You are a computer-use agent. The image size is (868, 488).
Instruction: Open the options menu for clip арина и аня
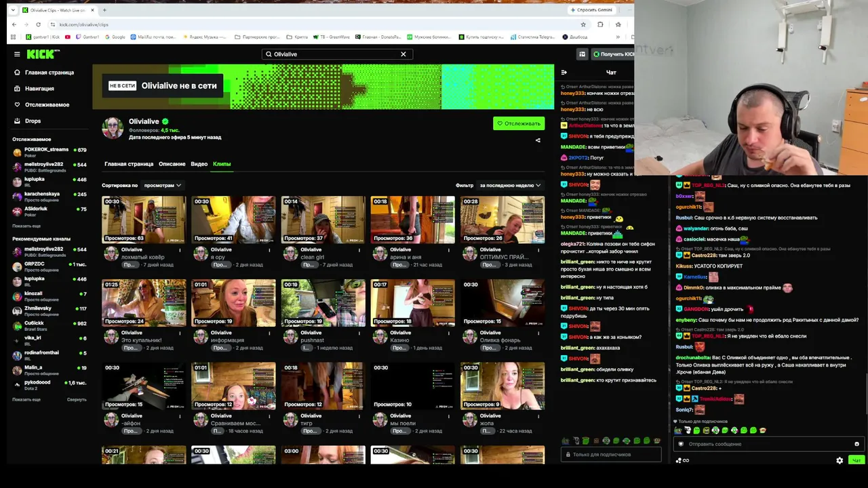click(x=448, y=250)
